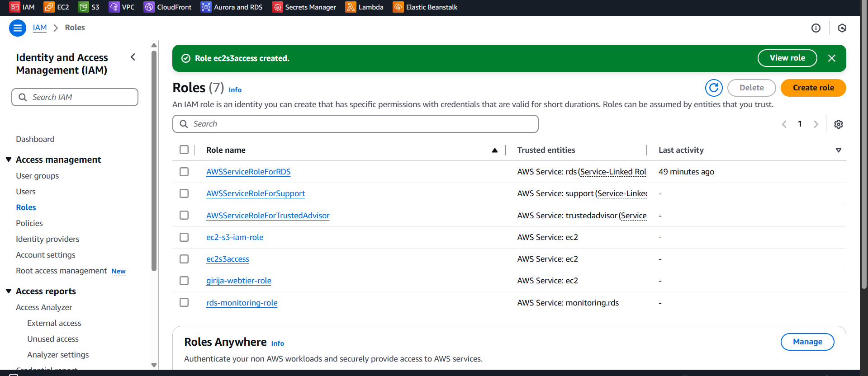Check the ec2-s3-iam-role row checkbox
The height and width of the screenshot is (376, 868).
pyautogui.click(x=184, y=237)
